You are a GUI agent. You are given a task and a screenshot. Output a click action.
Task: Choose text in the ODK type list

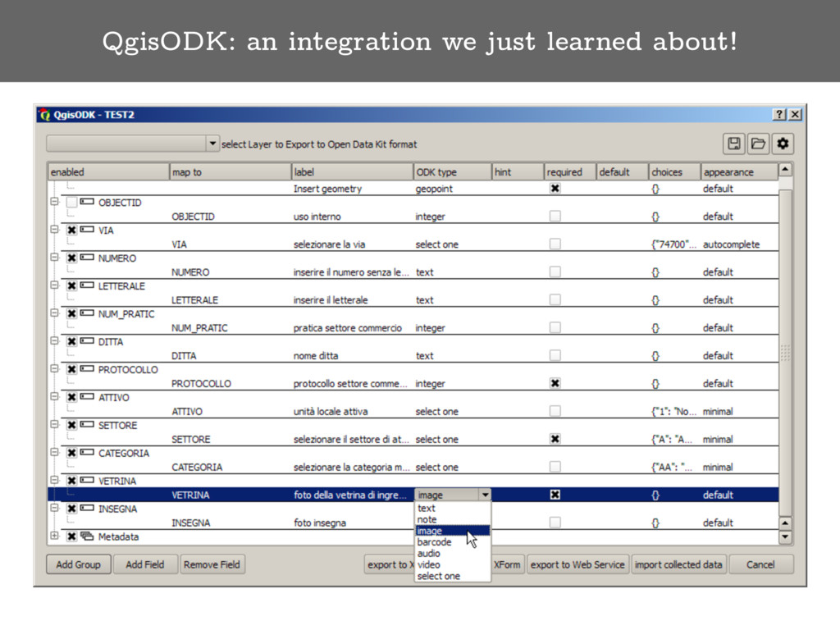pyautogui.click(x=453, y=509)
